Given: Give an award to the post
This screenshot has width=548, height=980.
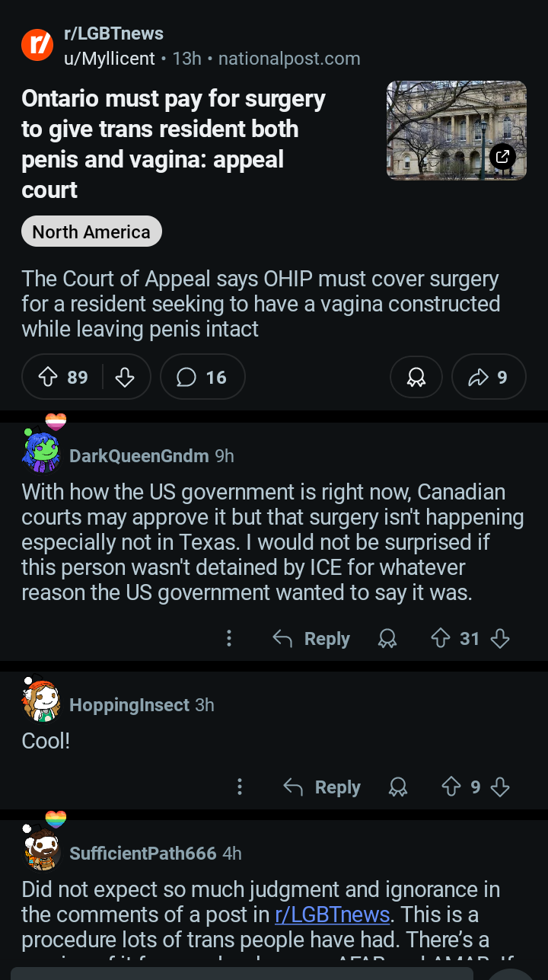Looking at the screenshot, I should (x=416, y=377).
